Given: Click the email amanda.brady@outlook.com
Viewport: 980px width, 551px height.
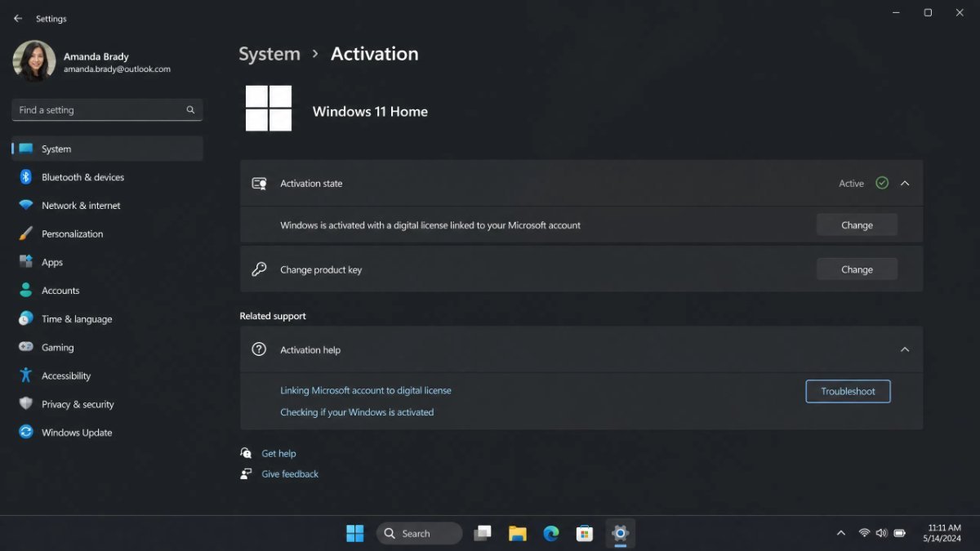Looking at the screenshot, I should pos(117,69).
